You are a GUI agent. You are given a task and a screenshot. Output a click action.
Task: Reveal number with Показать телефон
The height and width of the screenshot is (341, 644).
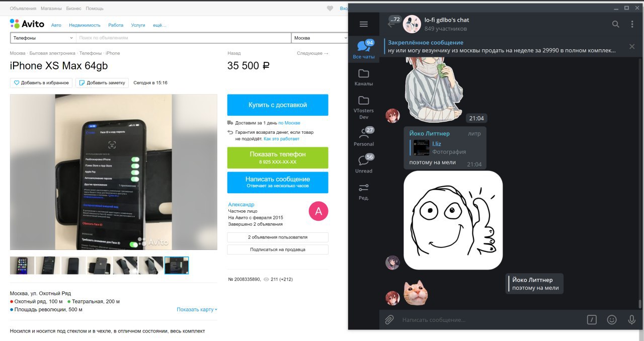coord(278,157)
